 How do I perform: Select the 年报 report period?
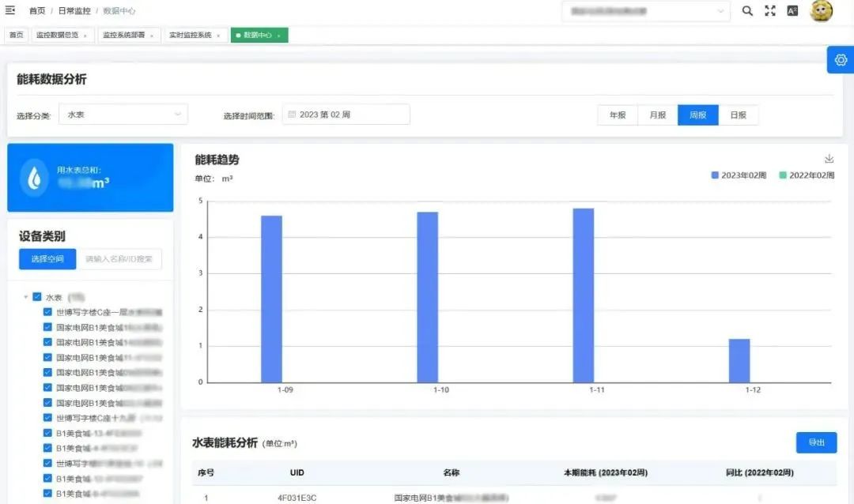coord(617,115)
